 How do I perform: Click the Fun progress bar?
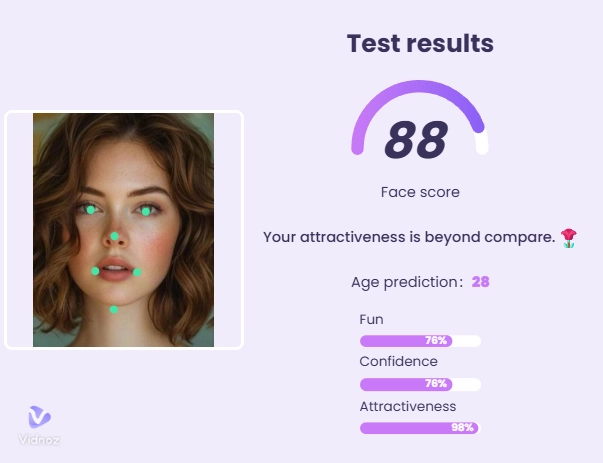(x=419, y=341)
